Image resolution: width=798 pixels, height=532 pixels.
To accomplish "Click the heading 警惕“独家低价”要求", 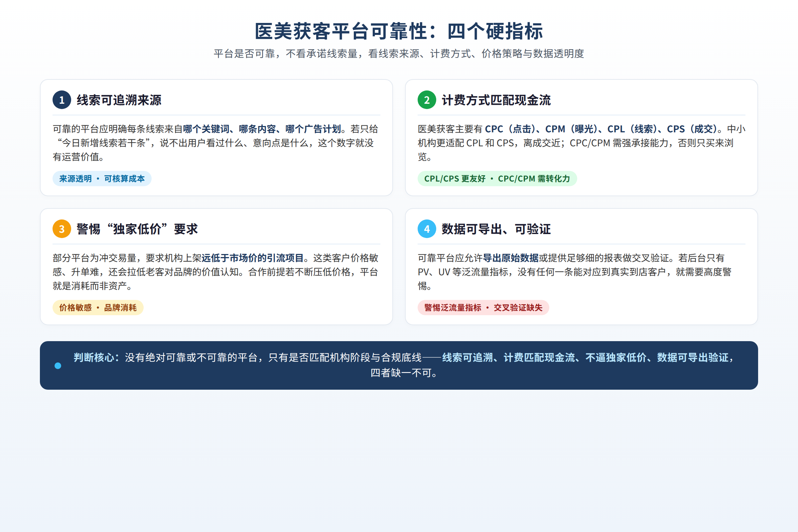I will tap(137, 229).
